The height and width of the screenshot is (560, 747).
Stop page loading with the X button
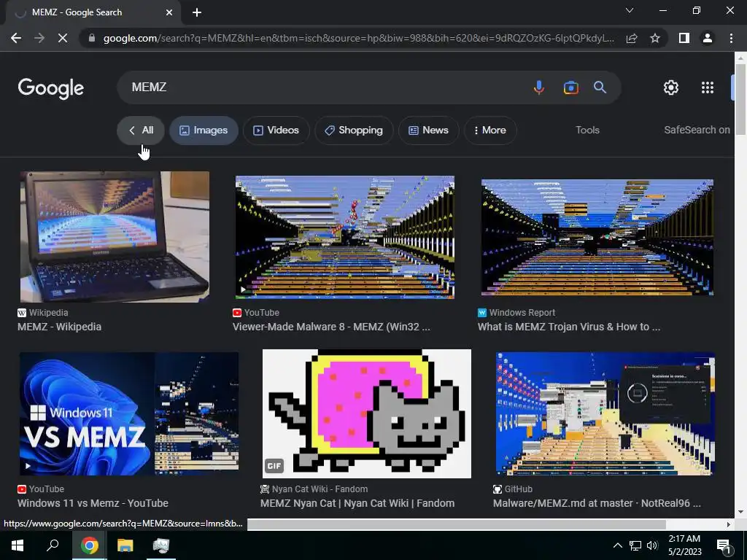pyautogui.click(x=63, y=38)
